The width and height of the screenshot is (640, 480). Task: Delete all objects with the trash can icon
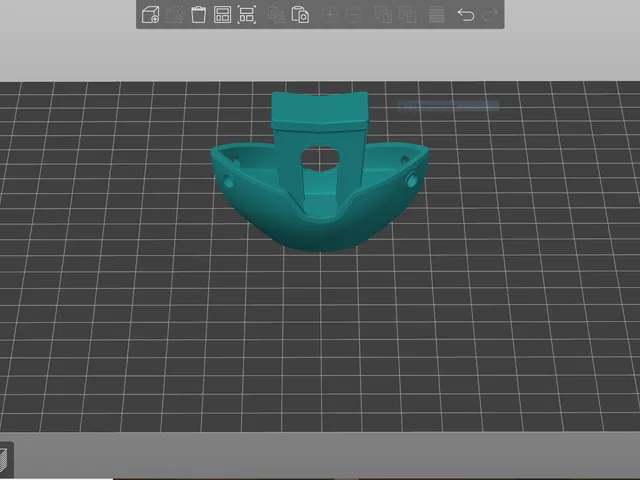(x=198, y=15)
